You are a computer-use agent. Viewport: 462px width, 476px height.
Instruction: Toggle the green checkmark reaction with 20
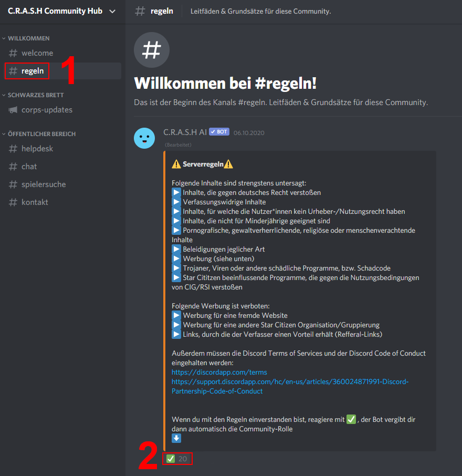click(177, 459)
